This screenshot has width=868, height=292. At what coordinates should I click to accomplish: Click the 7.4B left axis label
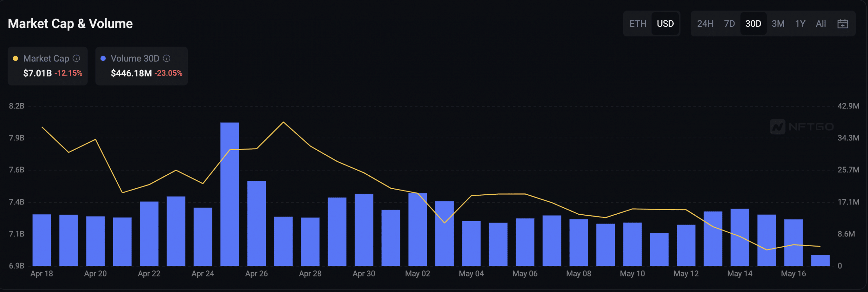(17, 202)
